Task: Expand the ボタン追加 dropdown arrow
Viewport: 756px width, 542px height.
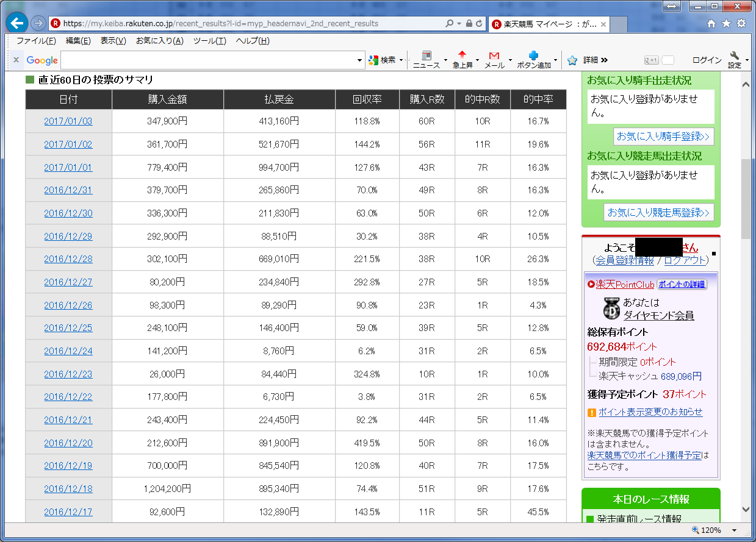Action: (556, 60)
